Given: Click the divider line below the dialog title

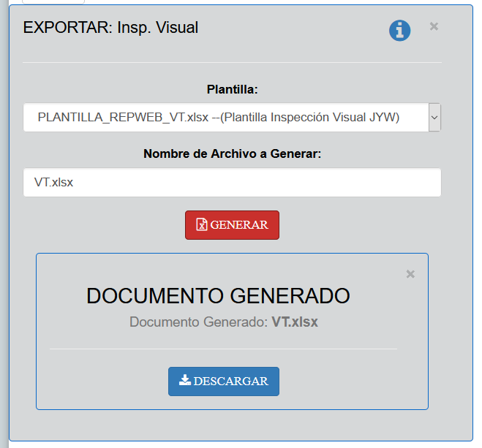Looking at the screenshot, I should (x=232, y=62).
